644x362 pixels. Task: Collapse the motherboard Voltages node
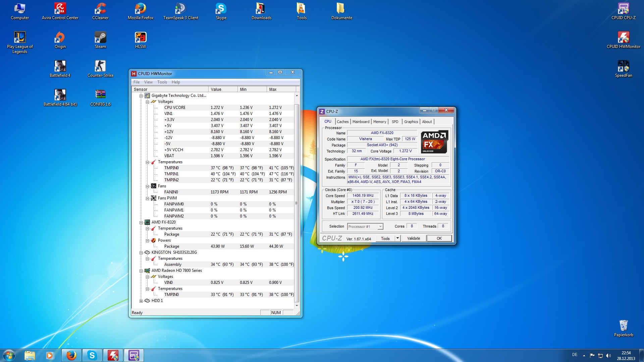point(147,102)
